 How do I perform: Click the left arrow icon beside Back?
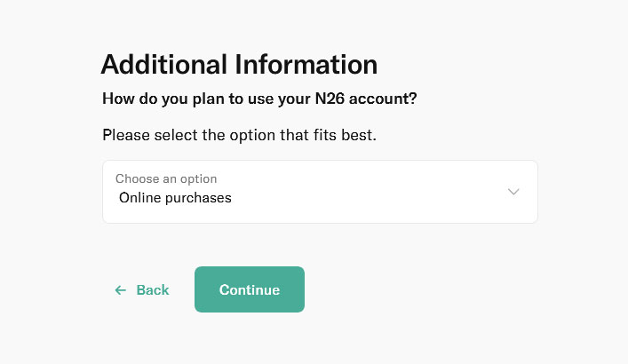click(x=121, y=290)
